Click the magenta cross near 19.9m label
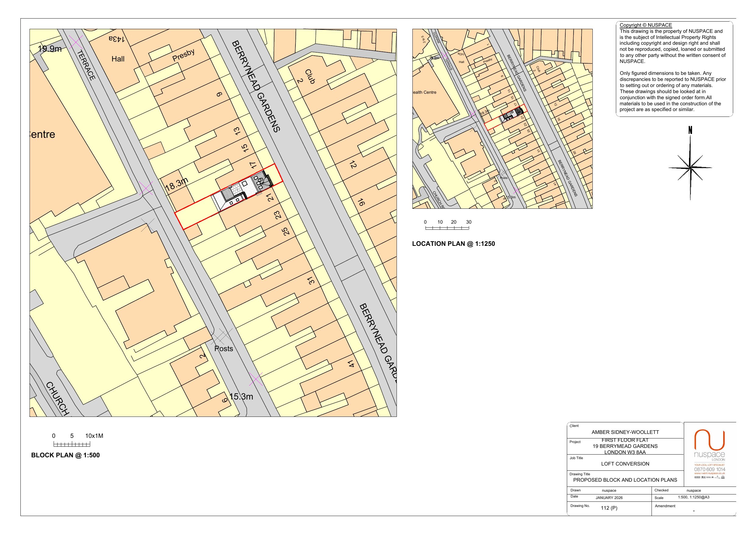This screenshot has width=756, height=534. (x=76, y=43)
